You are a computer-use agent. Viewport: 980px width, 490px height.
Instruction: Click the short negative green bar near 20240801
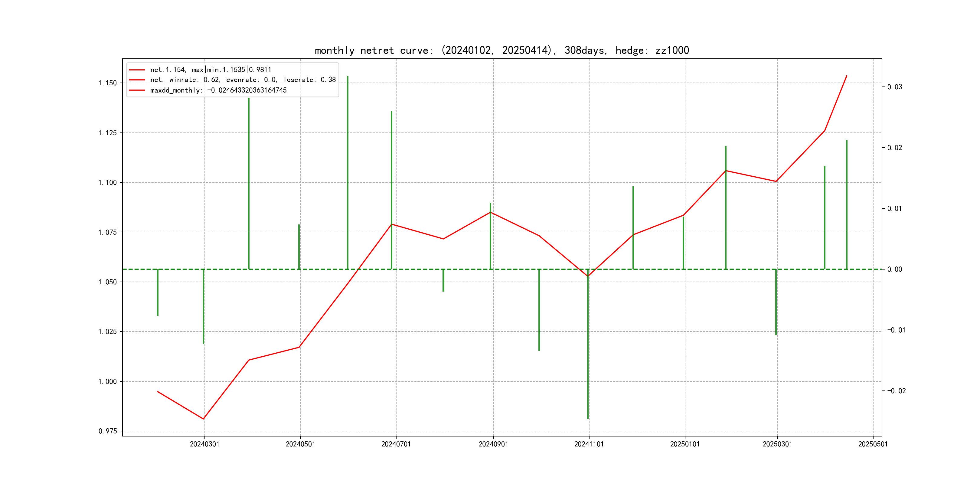pyautogui.click(x=443, y=280)
